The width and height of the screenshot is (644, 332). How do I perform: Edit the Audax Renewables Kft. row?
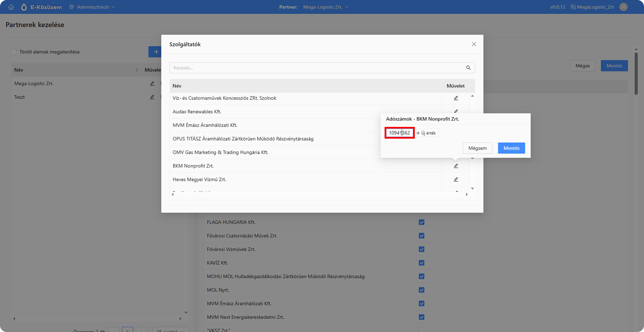click(456, 111)
